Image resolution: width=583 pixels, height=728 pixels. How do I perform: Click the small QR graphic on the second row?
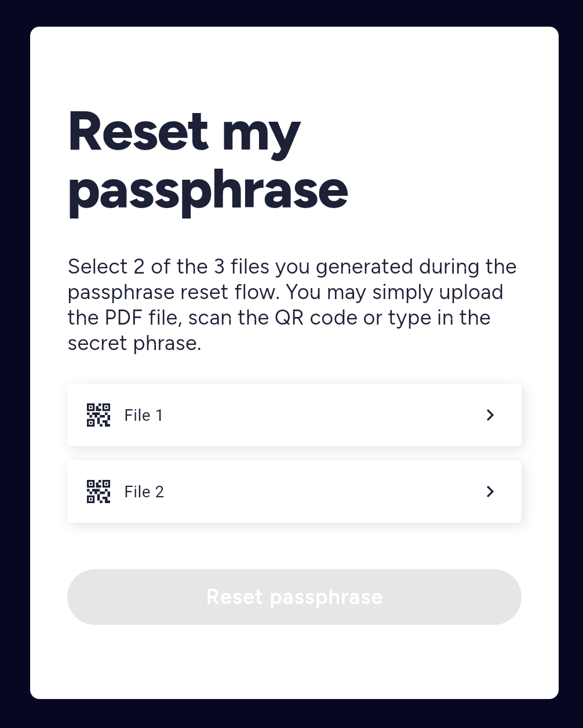pyautogui.click(x=99, y=492)
